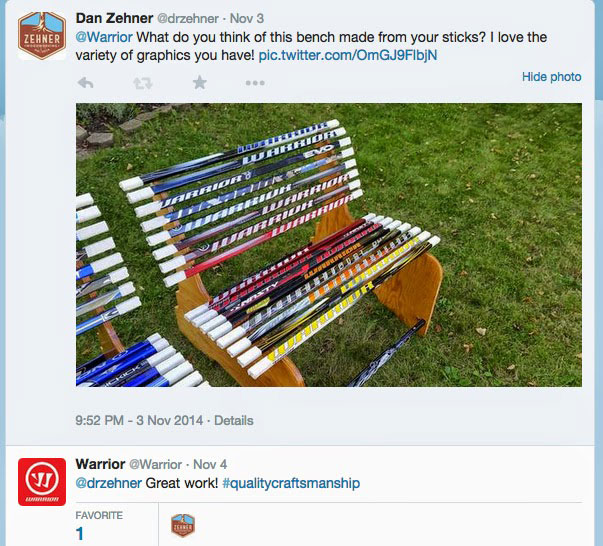Open Dan Zehner's profile name
603x546 pixels.
point(115,18)
